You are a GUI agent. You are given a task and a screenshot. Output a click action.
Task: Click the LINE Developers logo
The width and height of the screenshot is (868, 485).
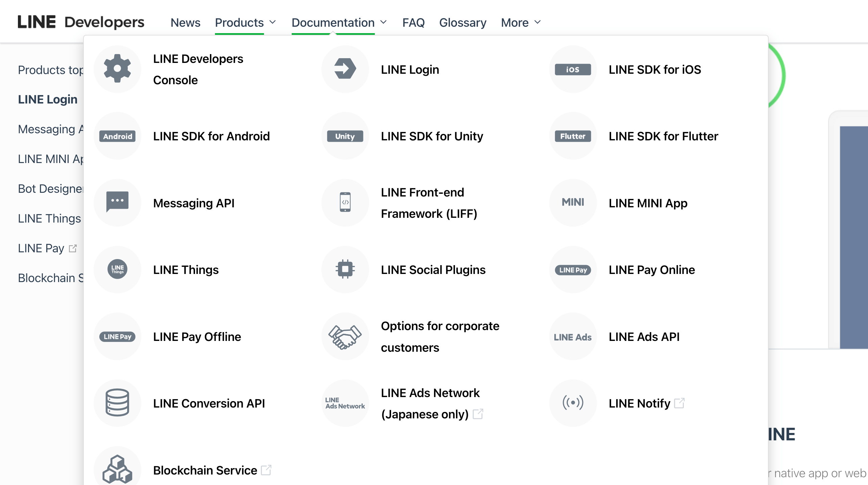[81, 22]
